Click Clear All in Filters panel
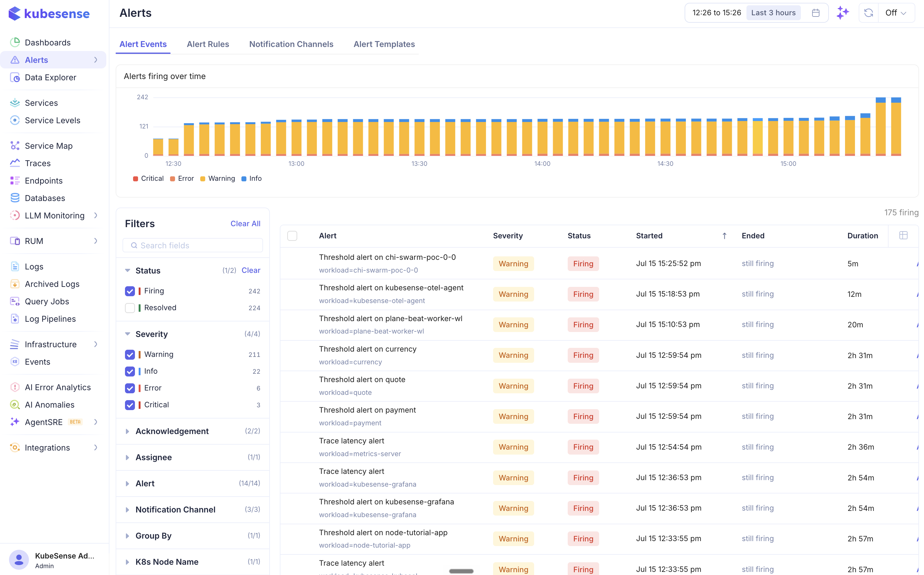Viewport: 924px width, 575px height. point(245,224)
